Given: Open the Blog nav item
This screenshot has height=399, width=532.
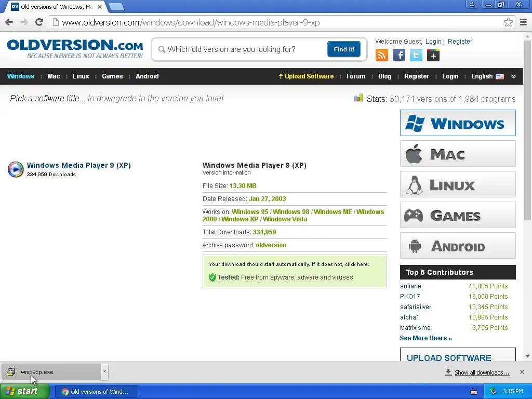Looking at the screenshot, I should tap(385, 76).
